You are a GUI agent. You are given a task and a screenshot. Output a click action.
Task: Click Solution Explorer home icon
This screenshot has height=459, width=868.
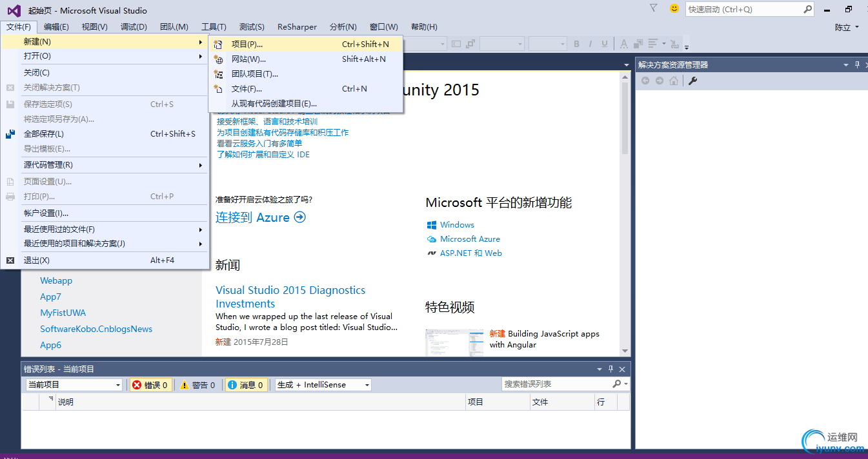(674, 81)
